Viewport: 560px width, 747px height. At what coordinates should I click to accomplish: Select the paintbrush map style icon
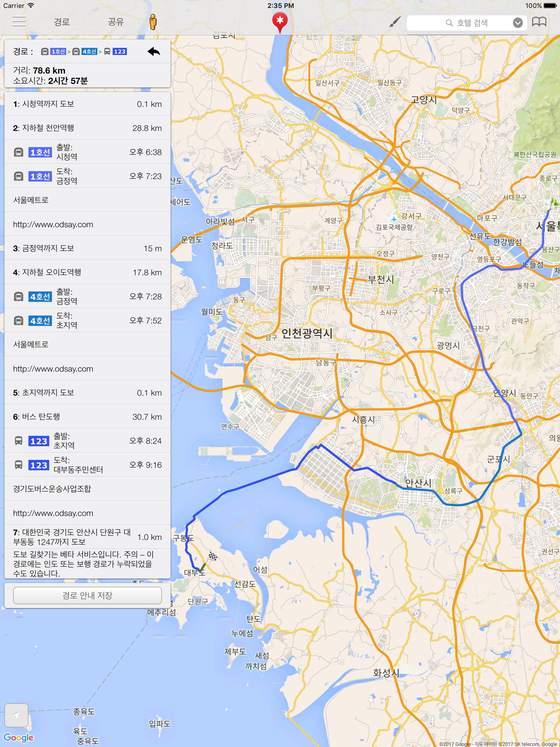click(395, 22)
